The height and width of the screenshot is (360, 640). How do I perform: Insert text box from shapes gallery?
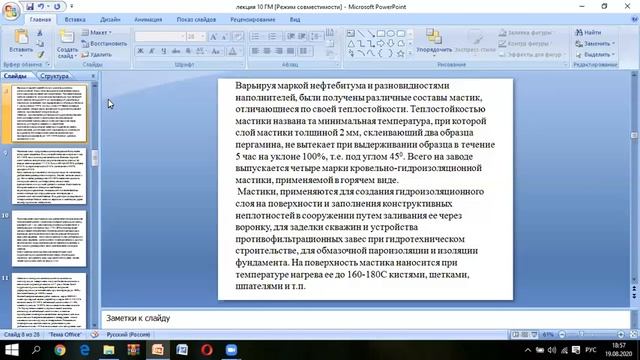351,33
